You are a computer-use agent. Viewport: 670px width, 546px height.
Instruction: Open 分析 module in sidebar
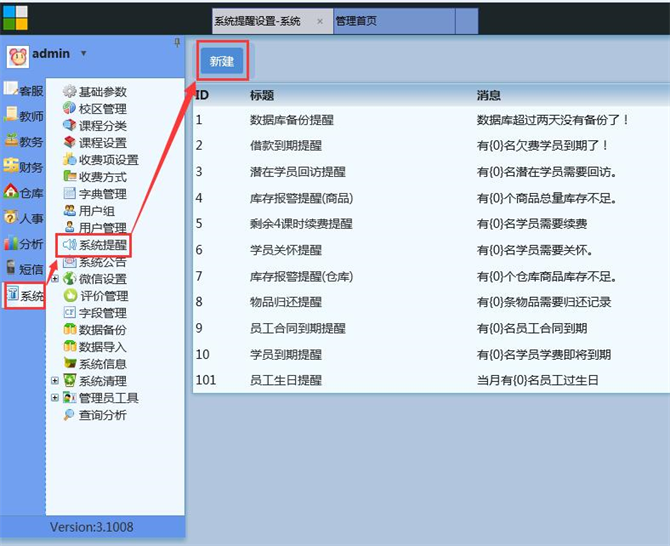pos(24,244)
